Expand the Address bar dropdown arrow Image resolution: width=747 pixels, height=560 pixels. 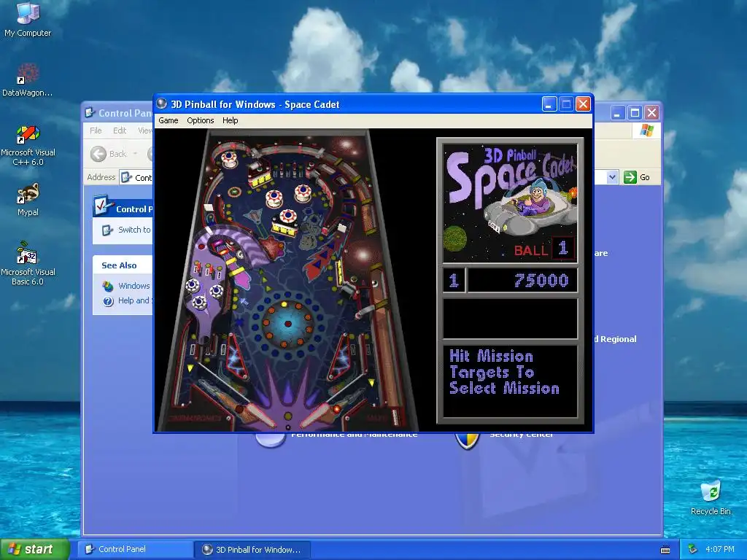(612, 177)
